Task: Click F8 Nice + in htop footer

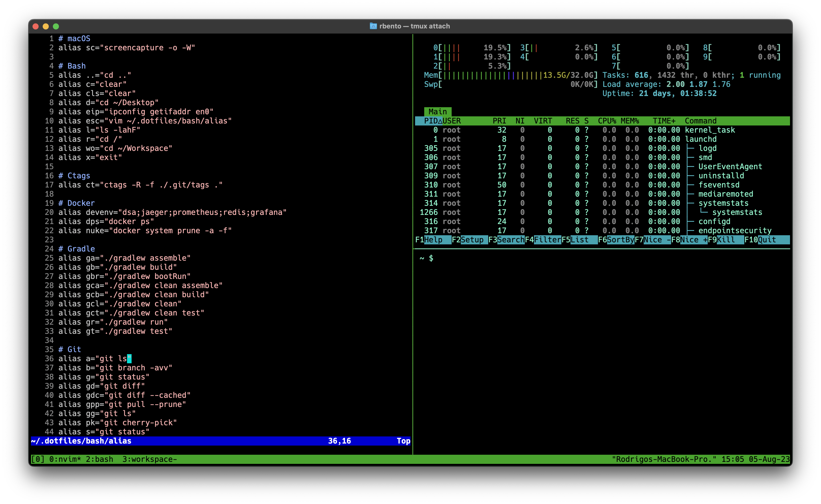Action: click(690, 240)
